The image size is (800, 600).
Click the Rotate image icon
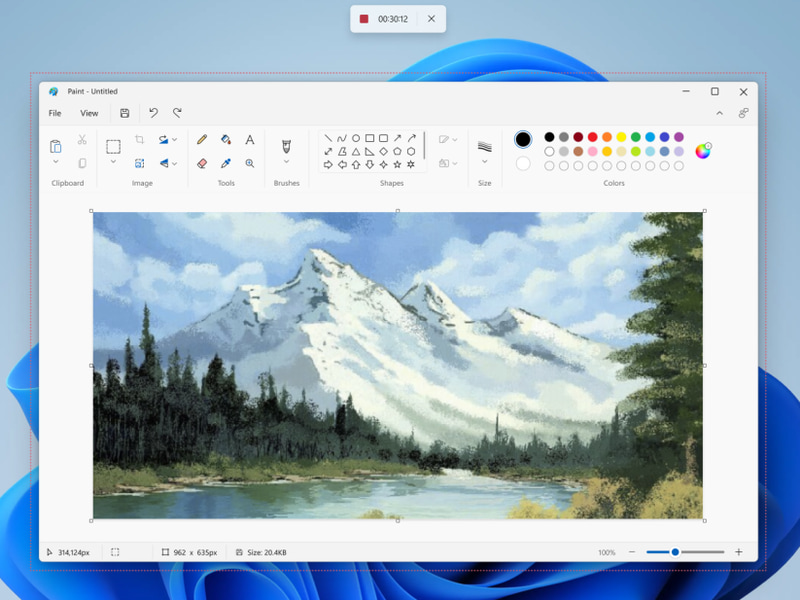(x=163, y=139)
